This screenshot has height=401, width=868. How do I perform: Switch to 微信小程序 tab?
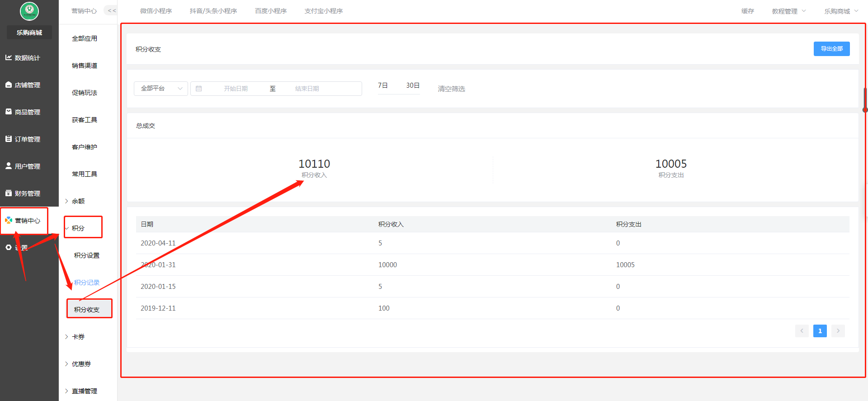pos(156,11)
